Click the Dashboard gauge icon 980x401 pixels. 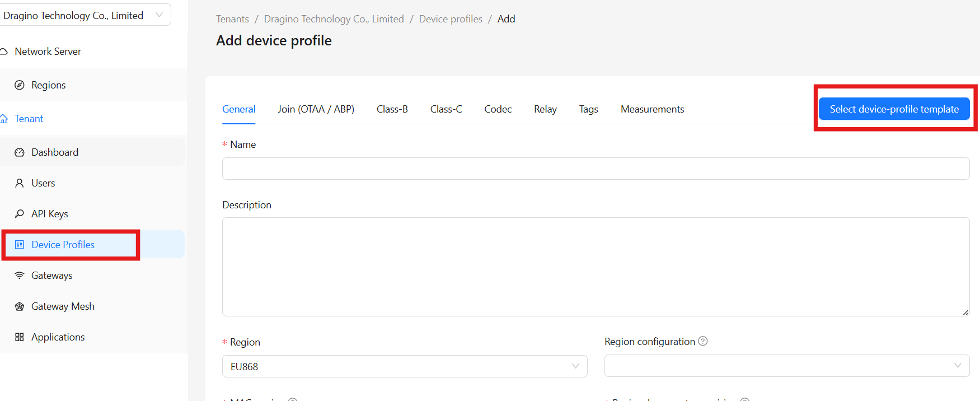point(20,152)
